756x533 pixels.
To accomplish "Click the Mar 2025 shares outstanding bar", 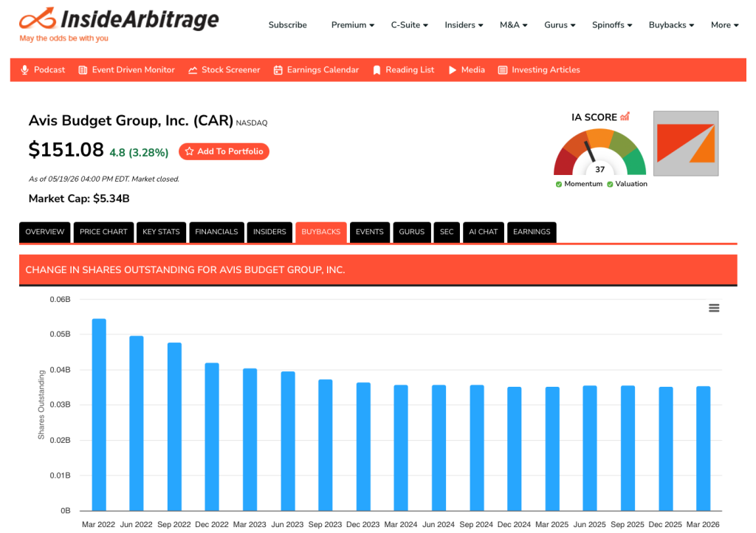I will 552,449.
